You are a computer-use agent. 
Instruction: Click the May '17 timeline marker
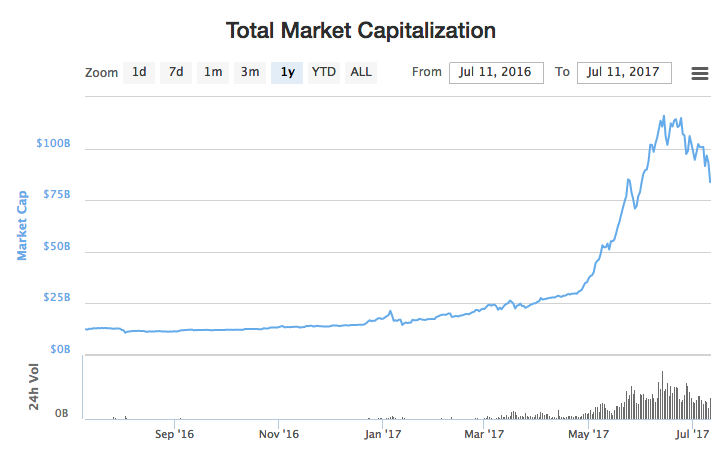588,434
